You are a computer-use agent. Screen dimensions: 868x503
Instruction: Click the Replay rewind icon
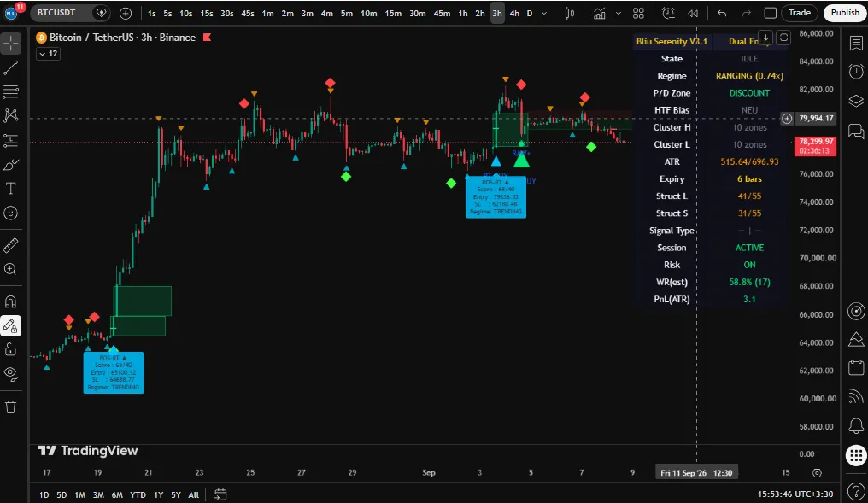click(693, 13)
